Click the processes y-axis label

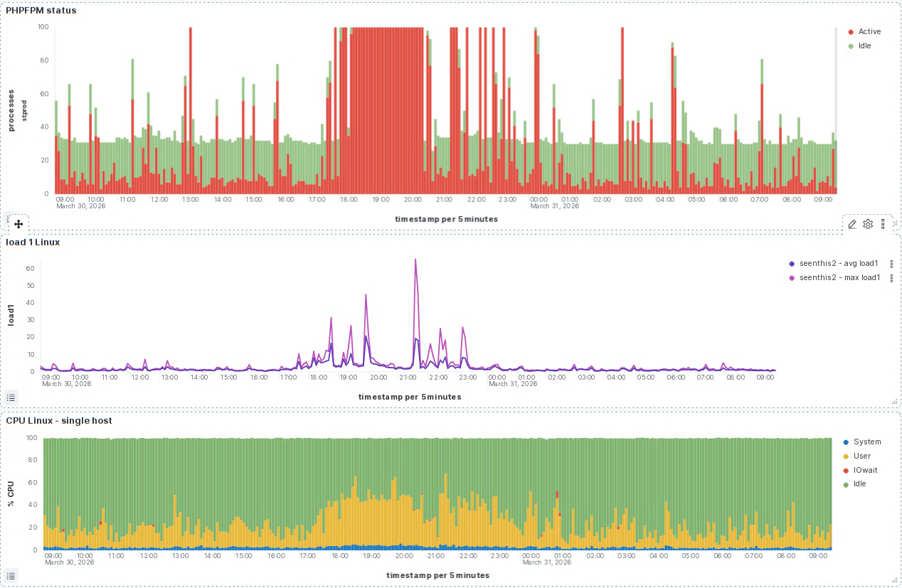coord(11,110)
